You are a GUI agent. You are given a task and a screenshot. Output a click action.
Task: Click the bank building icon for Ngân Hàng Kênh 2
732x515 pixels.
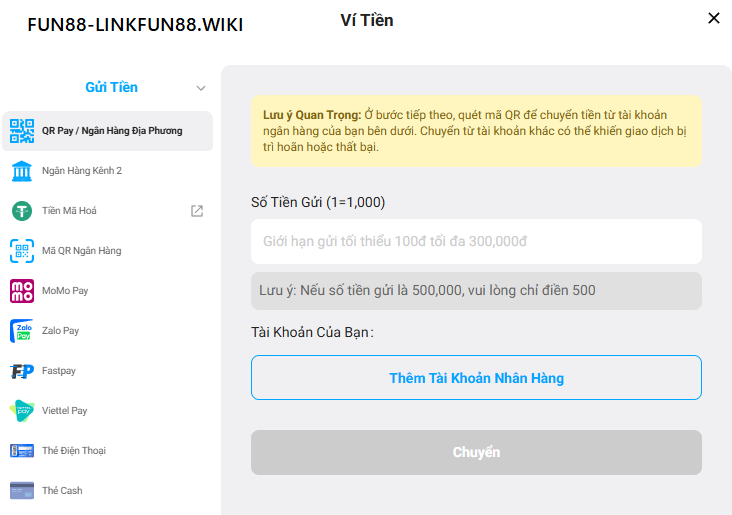pos(22,171)
